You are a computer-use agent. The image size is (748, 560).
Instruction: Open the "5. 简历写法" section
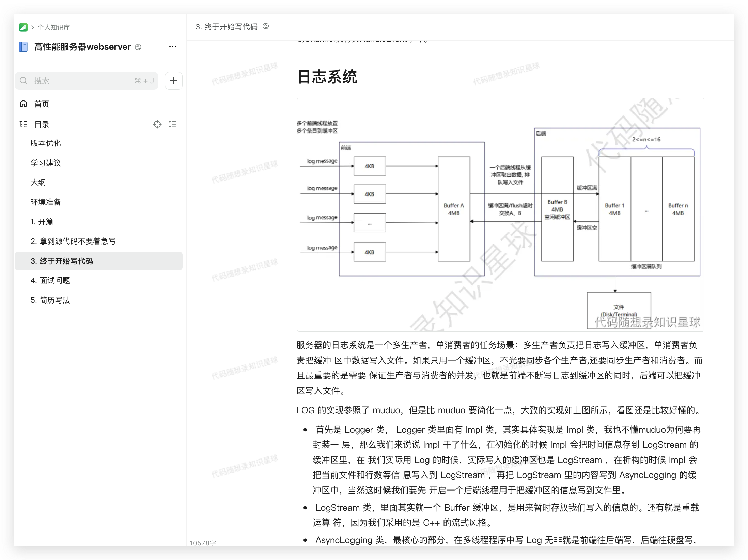tap(50, 300)
